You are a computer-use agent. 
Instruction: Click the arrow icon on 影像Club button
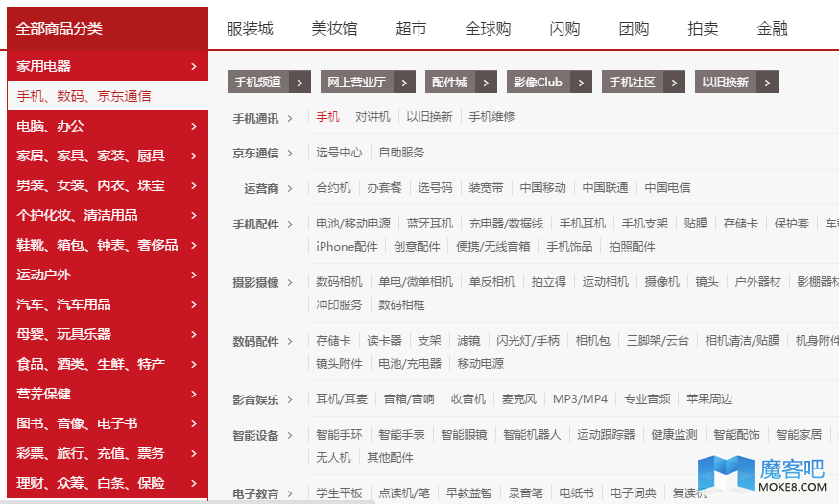pyautogui.click(x=581, y=83)
